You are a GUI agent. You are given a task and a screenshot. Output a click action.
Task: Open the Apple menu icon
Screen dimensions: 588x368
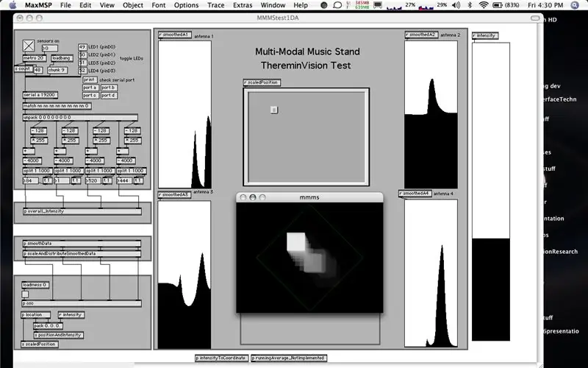pos(12,5)
